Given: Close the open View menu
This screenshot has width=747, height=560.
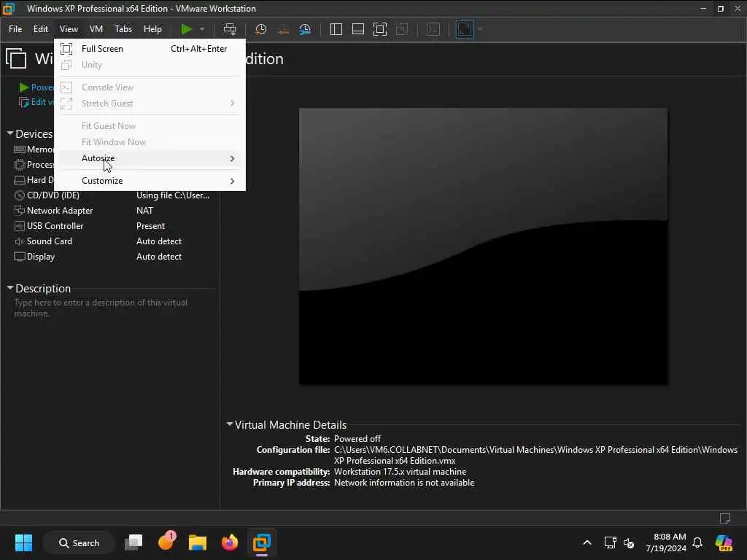Looking at the screenshot, I should point(69,29).
